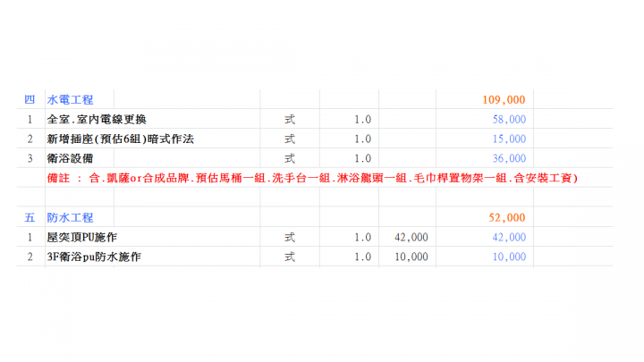Image resolution: width=644 pixels, height=362 pixels.
Task: Click row number 2 beside 3F衛浴pu防水施作
Action: 30,257
